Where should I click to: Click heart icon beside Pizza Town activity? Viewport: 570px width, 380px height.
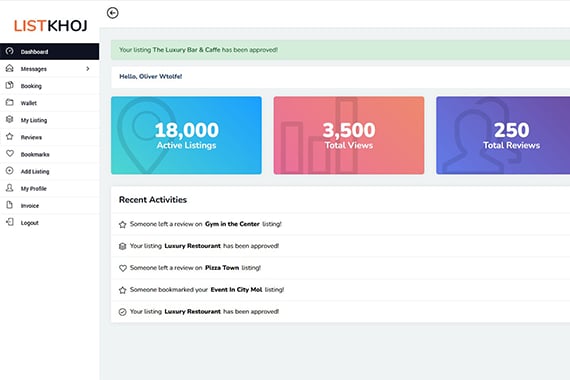point(123,268)
